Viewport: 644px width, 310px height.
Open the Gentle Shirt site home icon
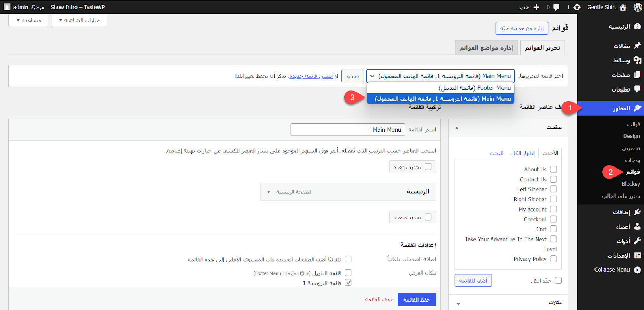tap(623, 7)
